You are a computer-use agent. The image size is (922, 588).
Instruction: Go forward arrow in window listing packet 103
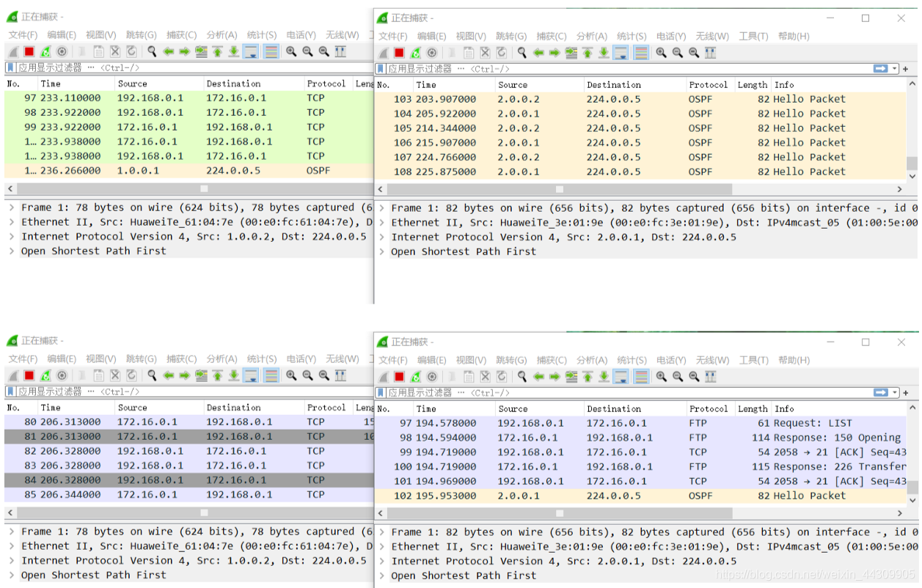[554, 53]
